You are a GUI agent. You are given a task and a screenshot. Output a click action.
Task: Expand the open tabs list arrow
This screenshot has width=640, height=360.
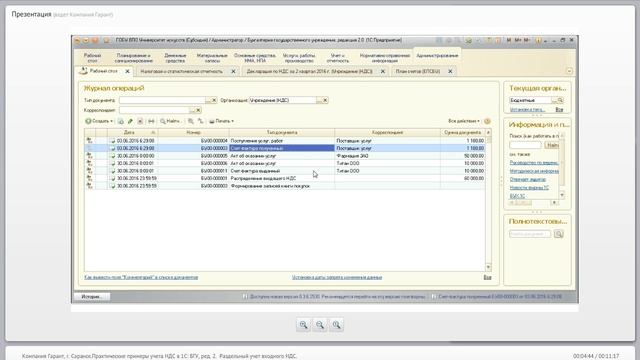tap(569, 71)
